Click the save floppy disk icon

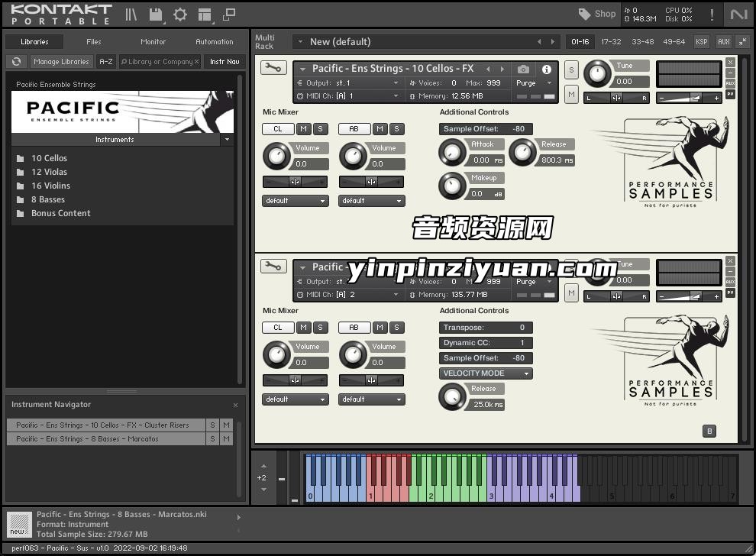(156, 15)
